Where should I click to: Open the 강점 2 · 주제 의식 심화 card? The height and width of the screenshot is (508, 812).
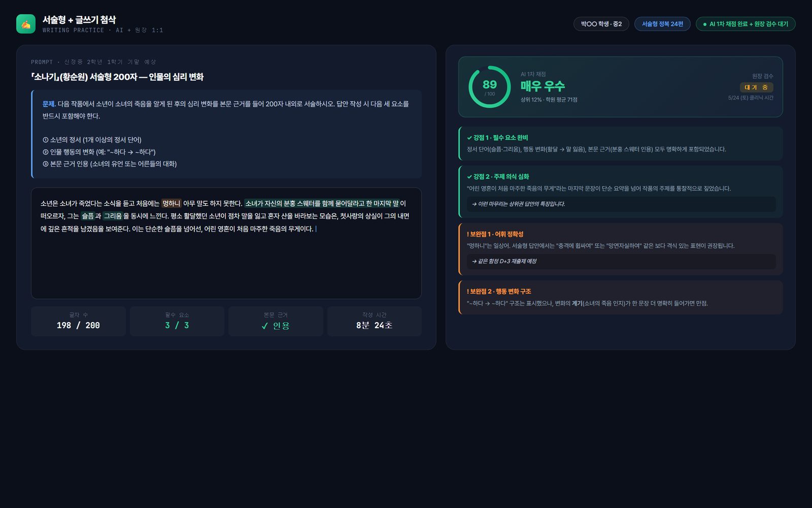(x=621, y=192)
